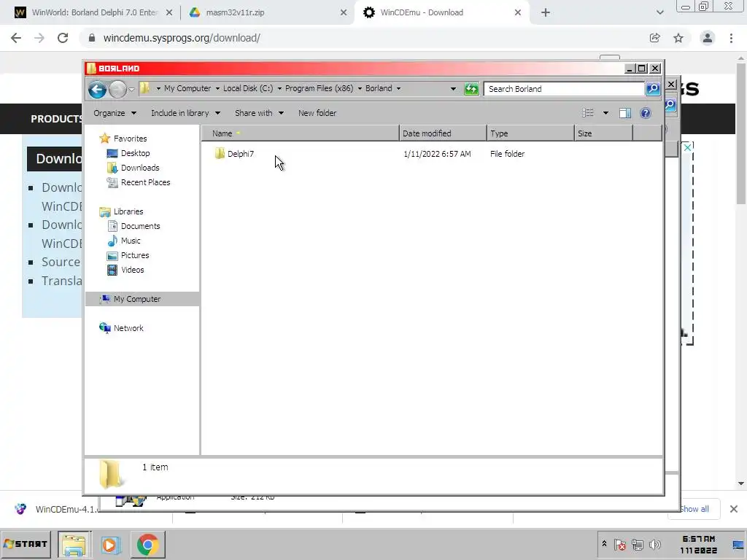Viewport: 747px width, 560px height.
Task: Open Explorer help question mark icon
Action: tap(646, 113)
